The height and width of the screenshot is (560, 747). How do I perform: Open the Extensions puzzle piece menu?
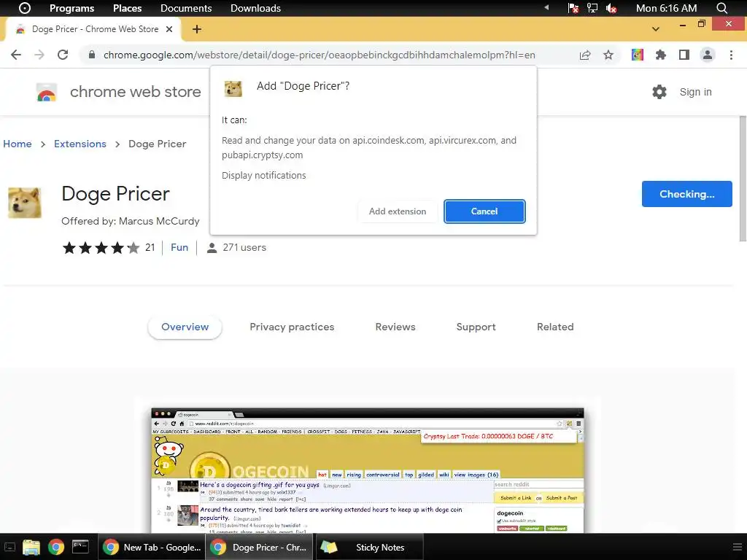(661, 55)
